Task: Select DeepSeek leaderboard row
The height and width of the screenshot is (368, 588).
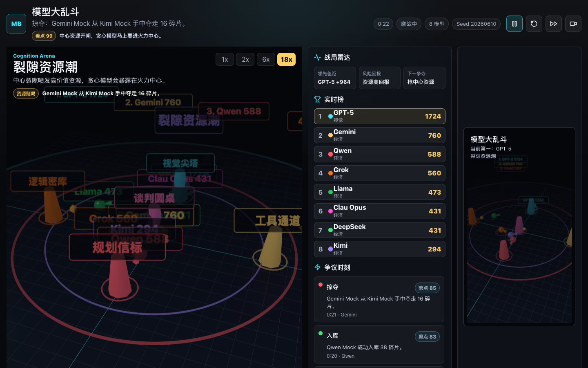Action: coord(380,230)
